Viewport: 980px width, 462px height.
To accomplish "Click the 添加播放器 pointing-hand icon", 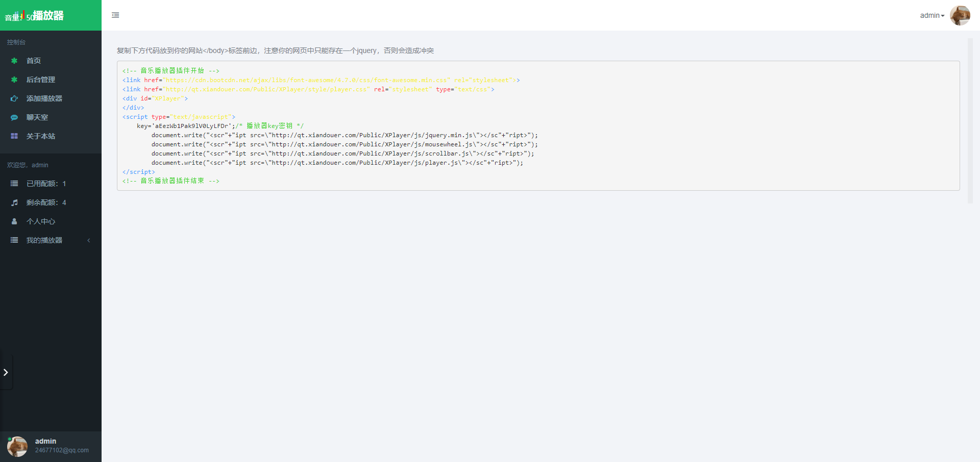I will (x=14, y=98).
